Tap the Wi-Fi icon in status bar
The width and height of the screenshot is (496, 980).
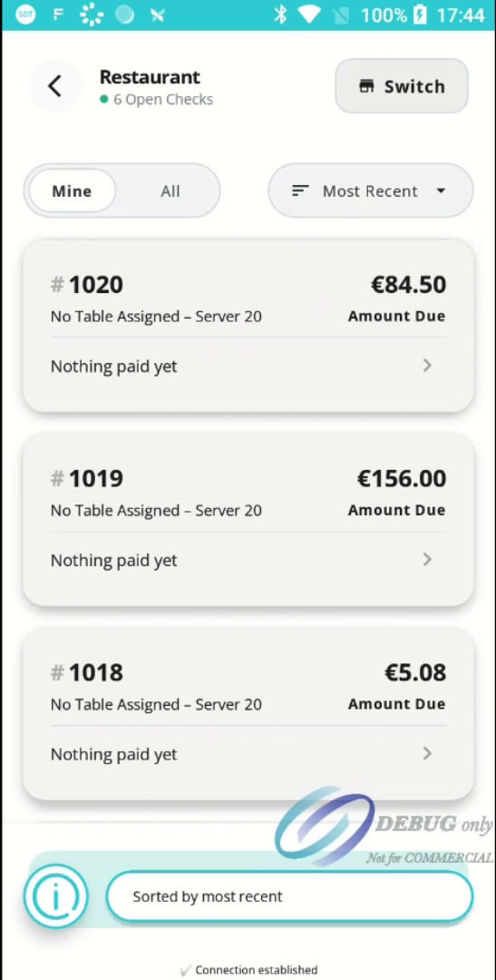tap(309, 15)
